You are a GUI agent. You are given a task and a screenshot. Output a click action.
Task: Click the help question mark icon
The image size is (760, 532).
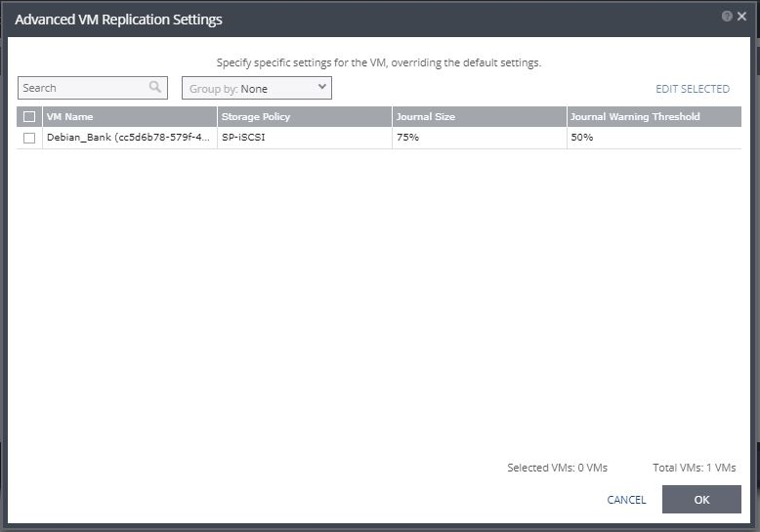[x=727, y=17]
